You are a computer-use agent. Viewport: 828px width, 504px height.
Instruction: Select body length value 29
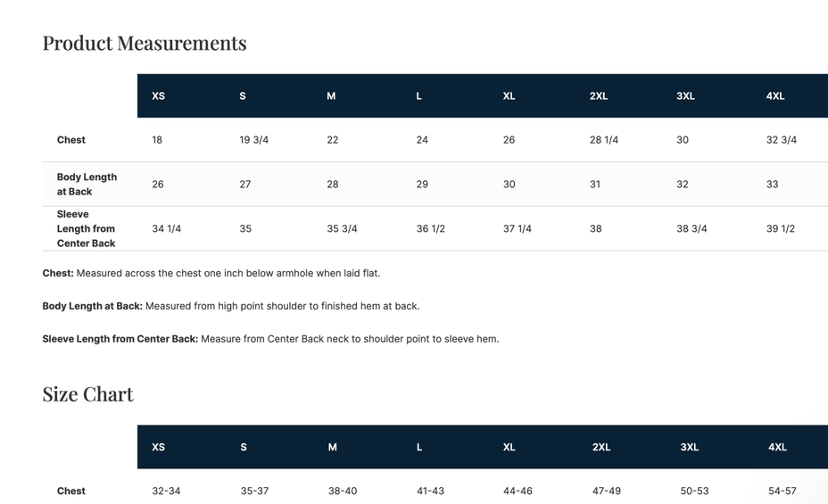[422, 185]
